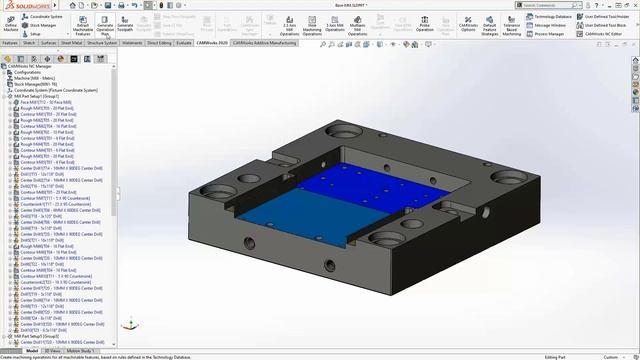This screenshot has width=640, height=360.
Task: Show the Message Window
Action: tap(546, 25)
